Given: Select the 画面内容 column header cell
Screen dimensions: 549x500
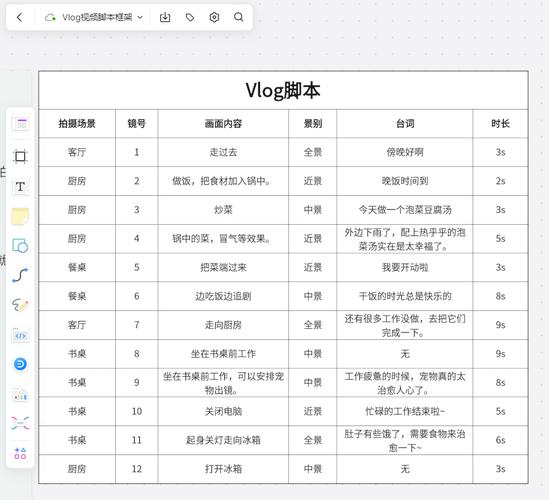Looking at the screenshot, I should [223, 124].
